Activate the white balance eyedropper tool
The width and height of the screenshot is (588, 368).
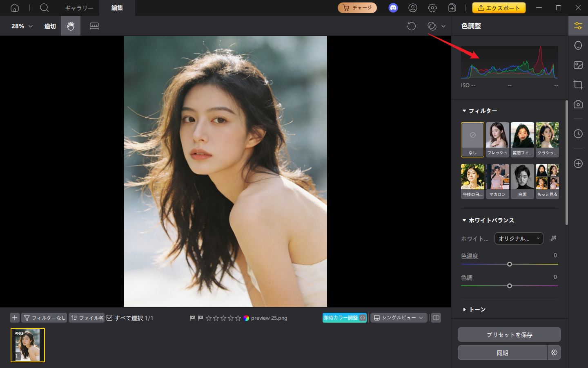[553, 238]
